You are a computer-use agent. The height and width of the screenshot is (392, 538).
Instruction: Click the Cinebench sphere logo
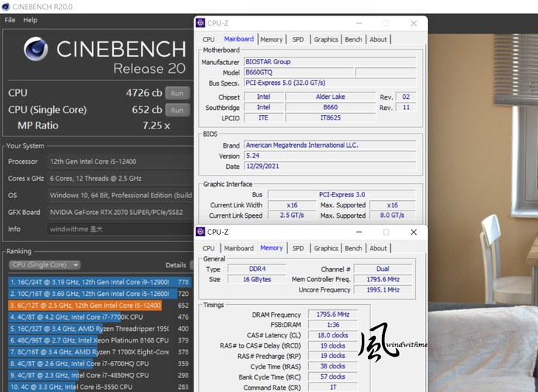[36, 49]
